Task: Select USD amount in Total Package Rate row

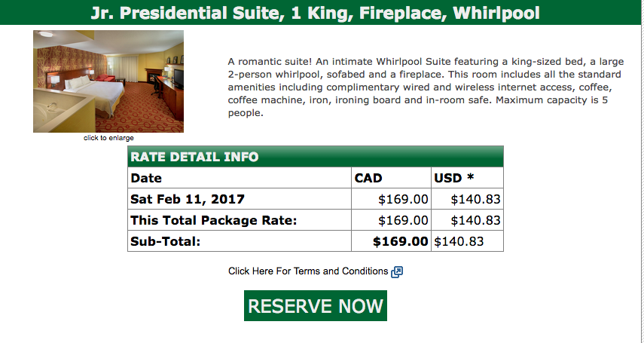Action: pyautogui.click(x=475, y=221)
